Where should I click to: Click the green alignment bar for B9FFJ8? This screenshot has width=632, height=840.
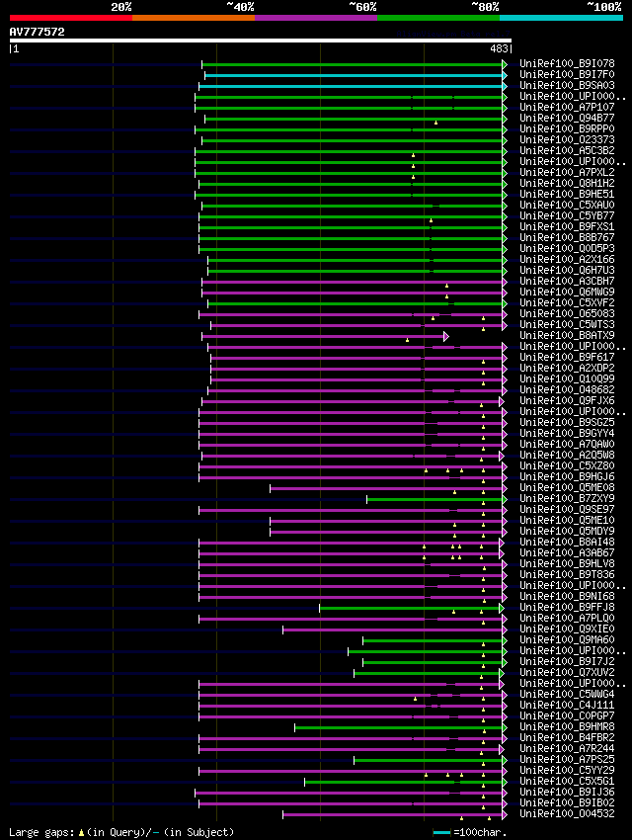(410, 609)
